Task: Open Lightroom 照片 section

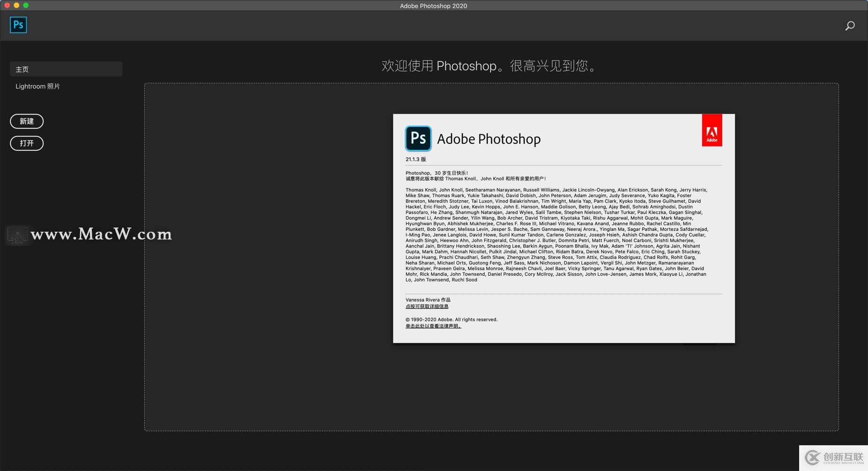Action: click(x=38, y=86)
